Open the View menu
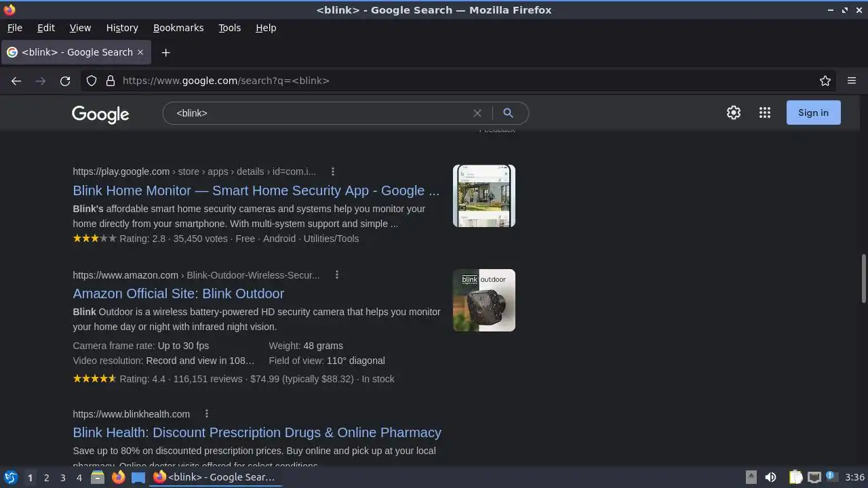The image size is (868, 488). click(80, 28)
